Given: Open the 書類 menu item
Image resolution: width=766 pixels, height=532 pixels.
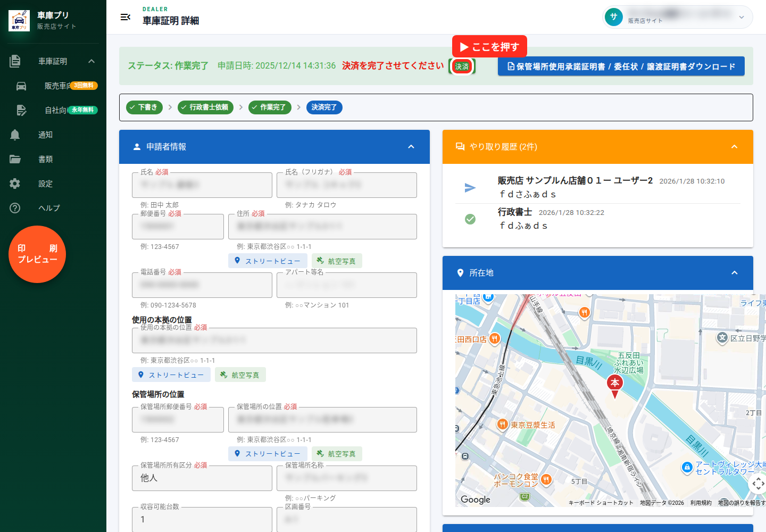Looking at the screenshot, I should [53, 159].
